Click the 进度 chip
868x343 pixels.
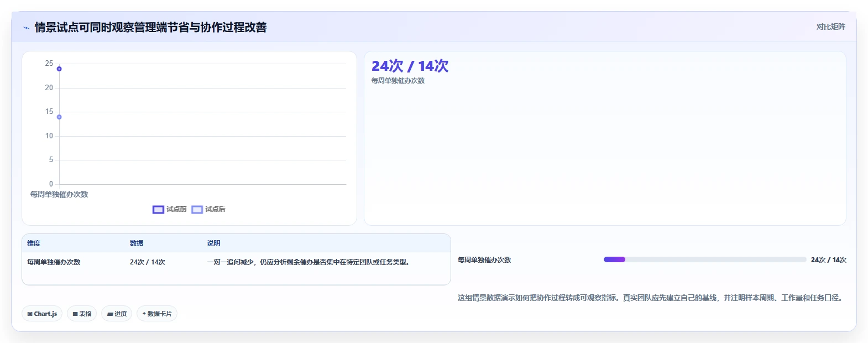point(117,314)
